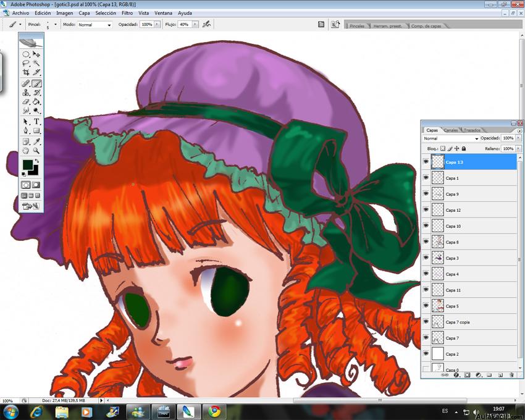525x420 pixels.
Task: Open the Flujo slider arrow
Action: click(x=195, y=25)
